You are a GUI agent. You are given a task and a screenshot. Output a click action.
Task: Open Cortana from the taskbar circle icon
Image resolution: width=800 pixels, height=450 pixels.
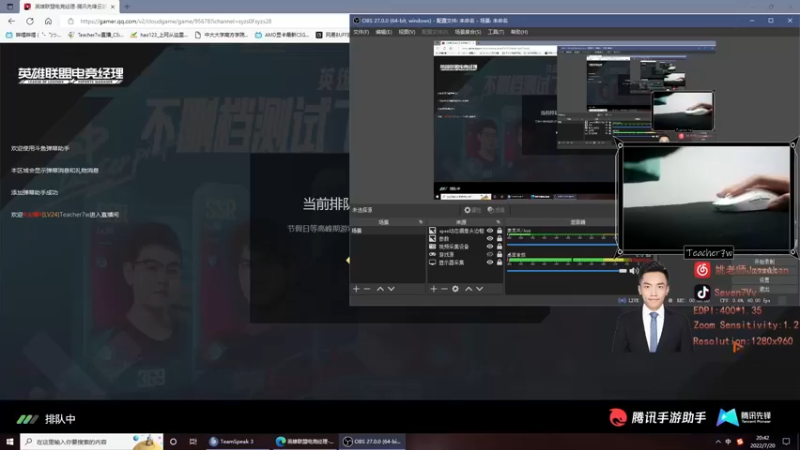[173, 442]
